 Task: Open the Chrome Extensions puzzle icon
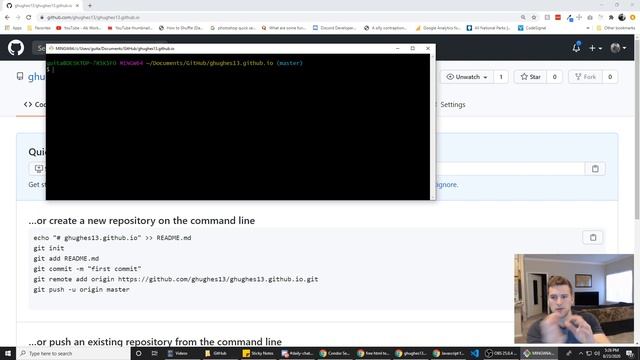[611, 17]
